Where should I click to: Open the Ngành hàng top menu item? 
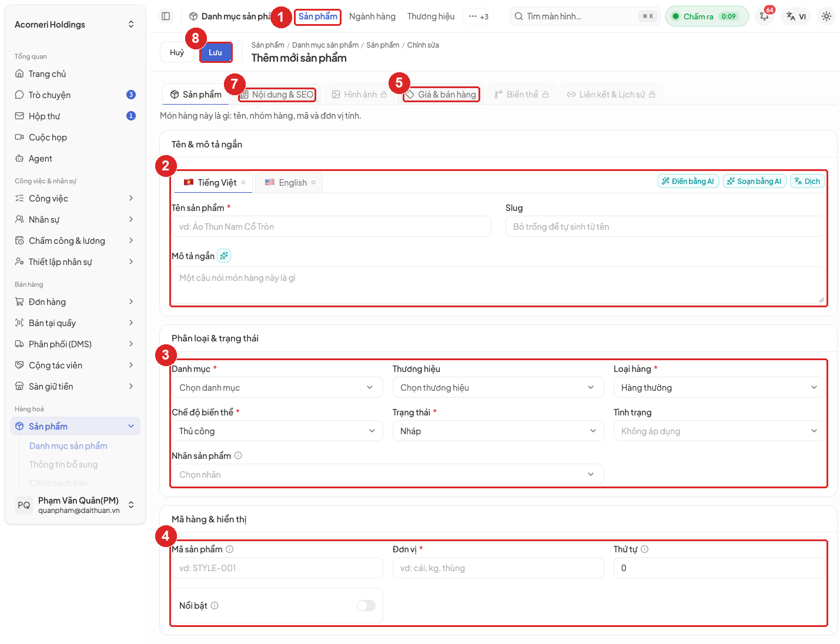point(372,16)
